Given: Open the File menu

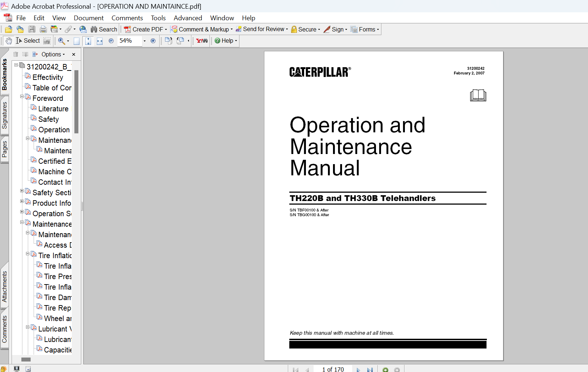Looking at the screenshot, I should coord(21,18).
